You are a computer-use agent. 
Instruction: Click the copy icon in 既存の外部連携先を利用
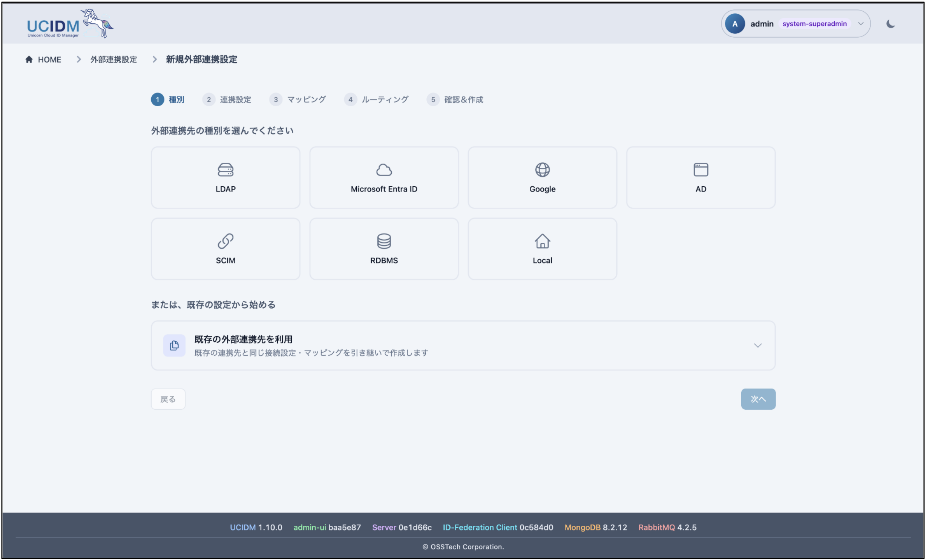174,346
